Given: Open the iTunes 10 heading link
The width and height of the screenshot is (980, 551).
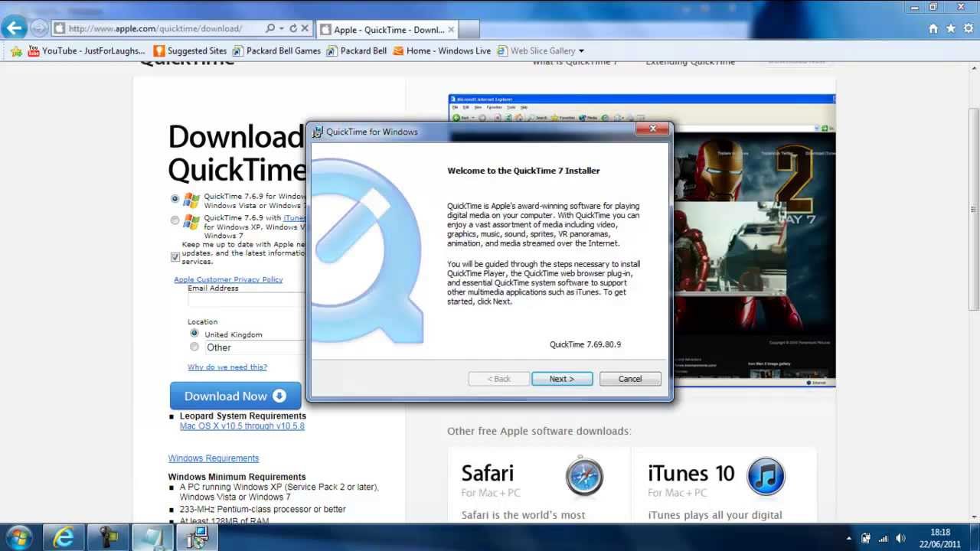Looking at the screenshot, I should [691, 473].
